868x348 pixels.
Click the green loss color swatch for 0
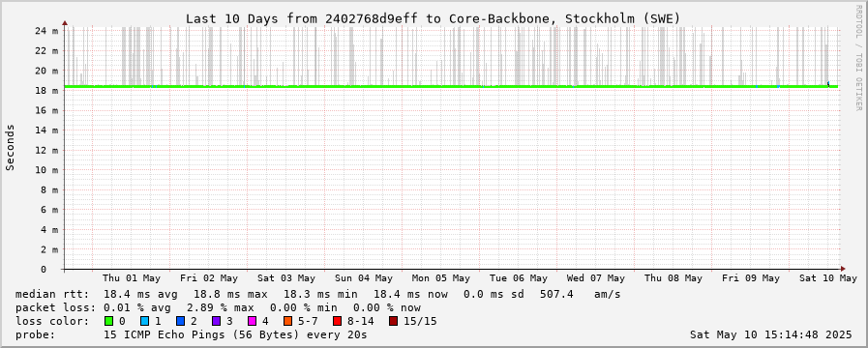[108, 321]
